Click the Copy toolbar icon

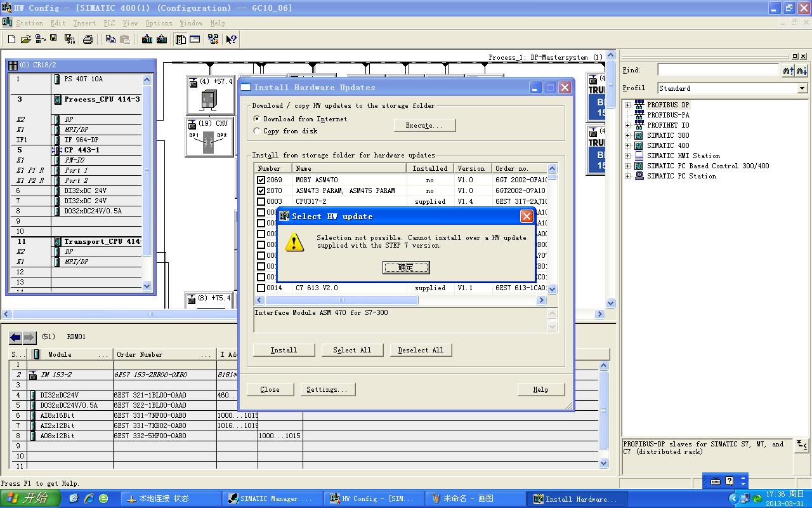(x=110, y=39)
